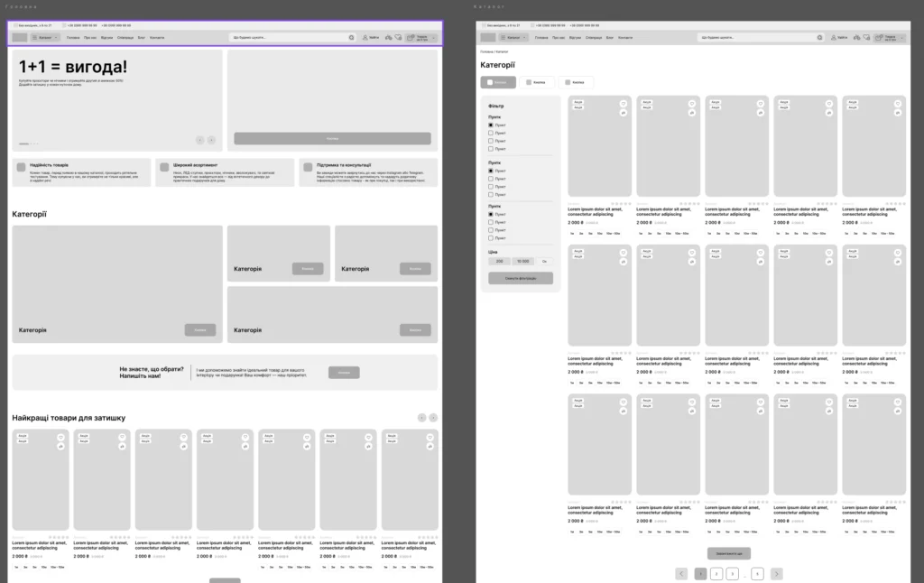Click hero banner next-slide arrow

tap(211, 140)
